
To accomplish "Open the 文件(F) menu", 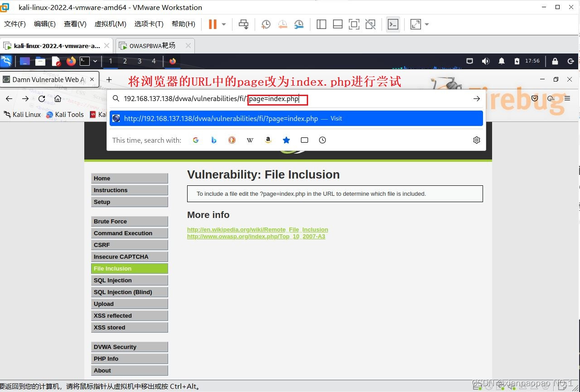I will [15, 24].
